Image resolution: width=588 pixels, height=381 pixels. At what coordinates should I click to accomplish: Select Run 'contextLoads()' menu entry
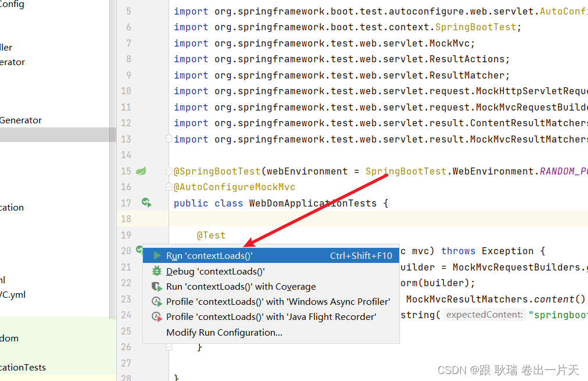tap(271, 255)
